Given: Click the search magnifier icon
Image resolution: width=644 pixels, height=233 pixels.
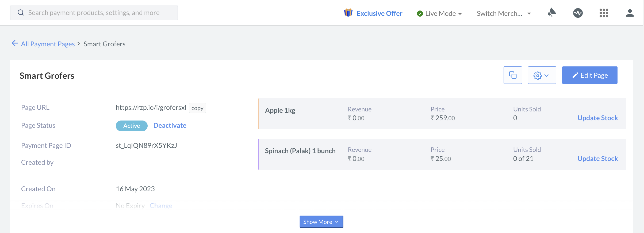Looking at the screenshot, I should [21, 13].
